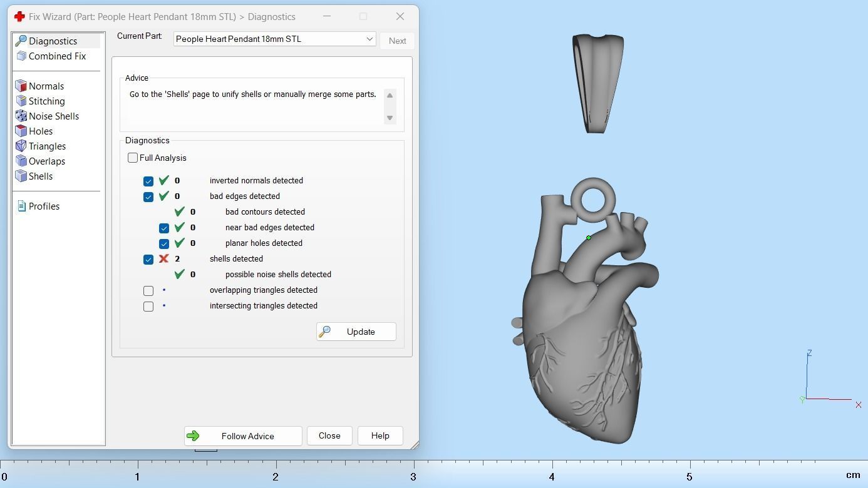Click green checkmark next to inverted normals
Image resolution: width=868 pixels, height=488 pixels.
[x=164, y=180]
